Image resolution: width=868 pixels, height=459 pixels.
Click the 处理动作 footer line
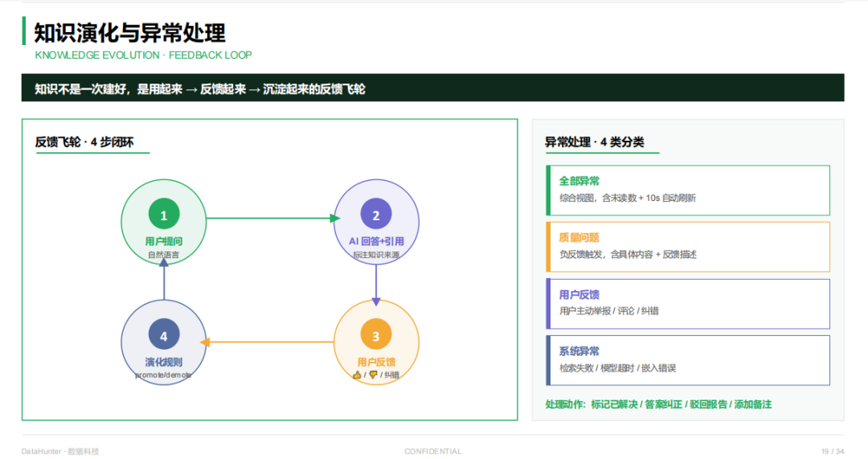(x=658, y=404)
